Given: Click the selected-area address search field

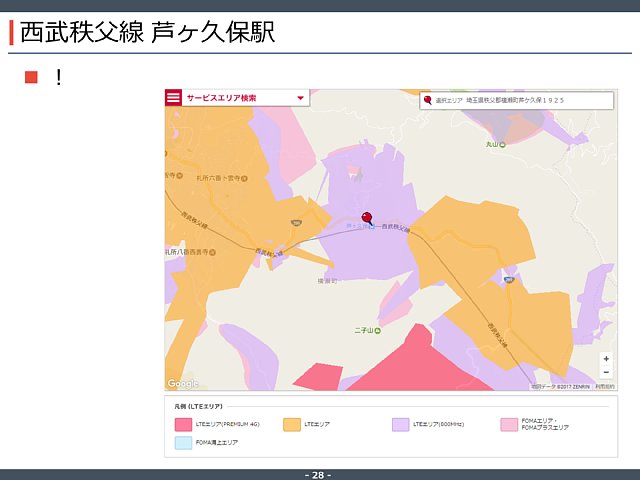Looking at the screenshot, I should (x=516, y=100).
